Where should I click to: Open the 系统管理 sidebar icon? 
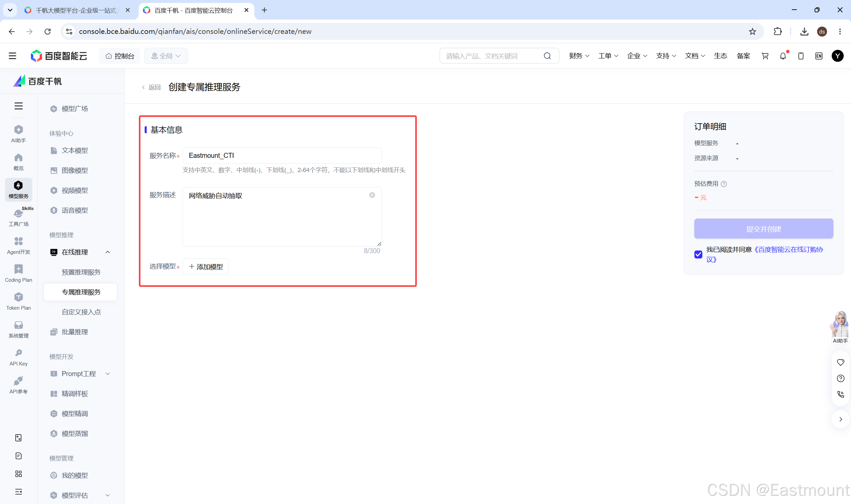(x=18, y=329)
